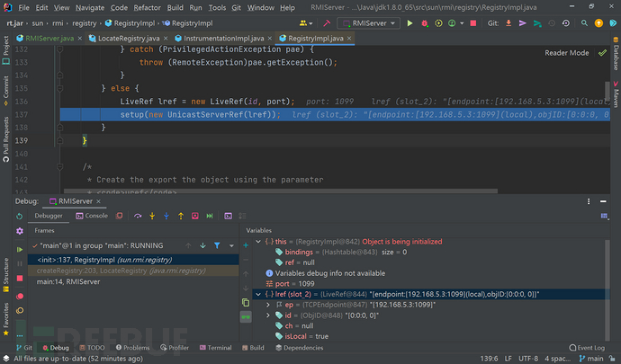Roll back changes with the Git revert icon

(566, 23)
